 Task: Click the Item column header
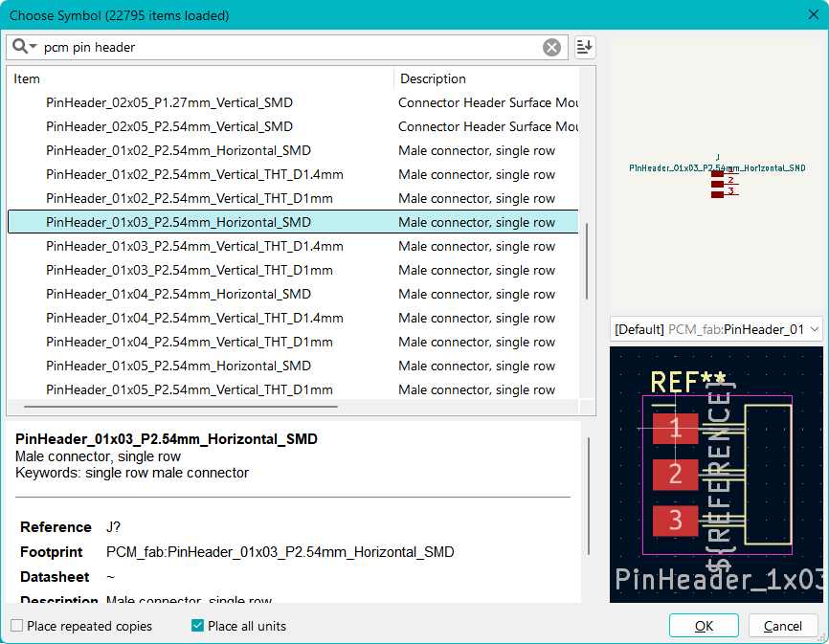tap(201, 78)
